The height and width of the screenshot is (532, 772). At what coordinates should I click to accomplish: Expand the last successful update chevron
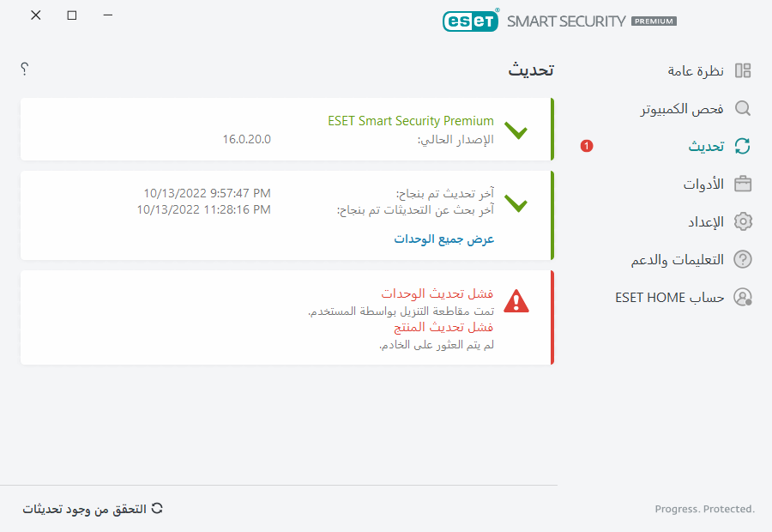pyautogui.click(x=516, y=203)
